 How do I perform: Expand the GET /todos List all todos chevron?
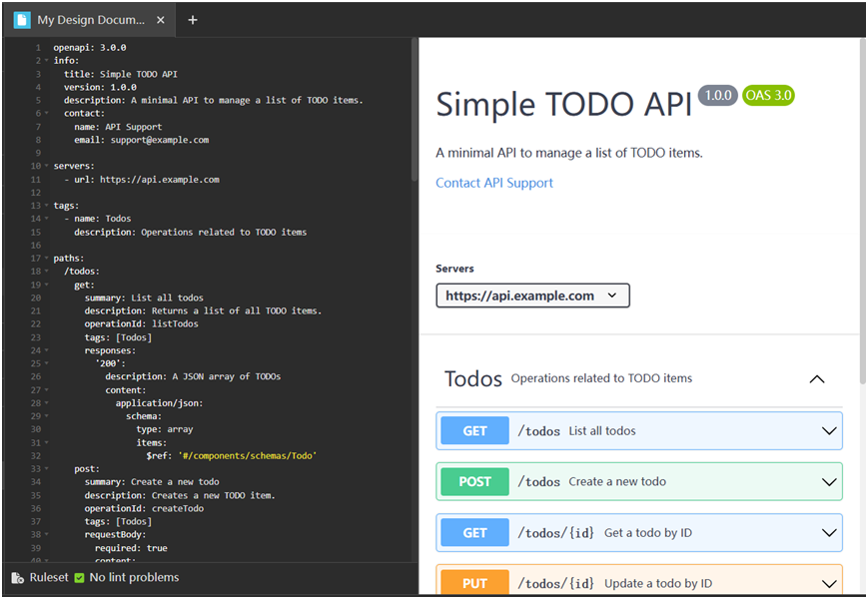[829, 431]
